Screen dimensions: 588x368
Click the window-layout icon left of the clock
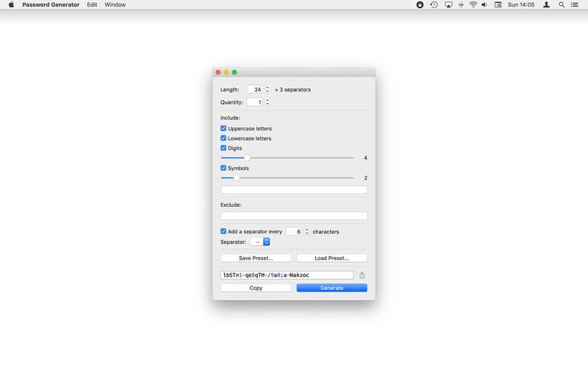pos(498,4)
